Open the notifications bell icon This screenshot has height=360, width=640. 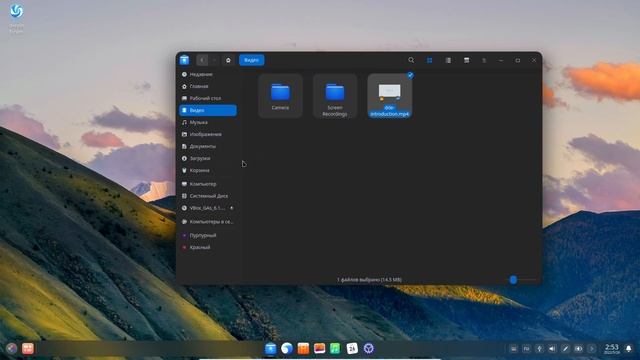click(629, 349)
